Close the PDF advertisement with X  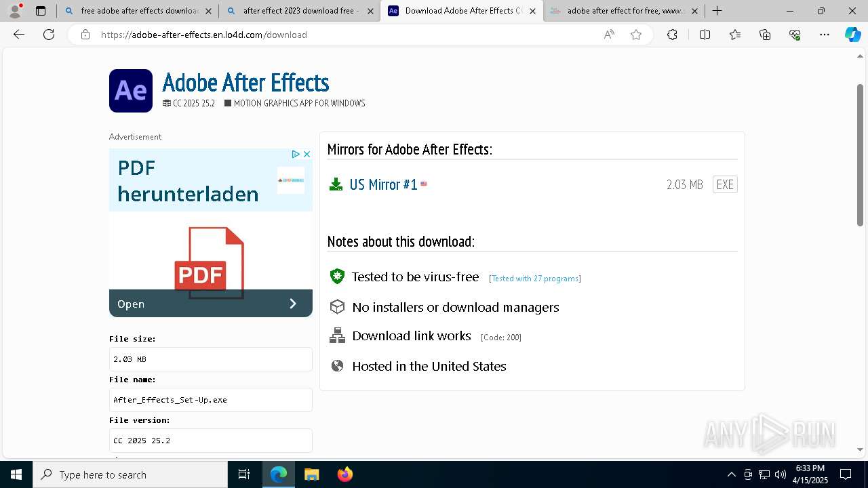[x=307, y=155]
